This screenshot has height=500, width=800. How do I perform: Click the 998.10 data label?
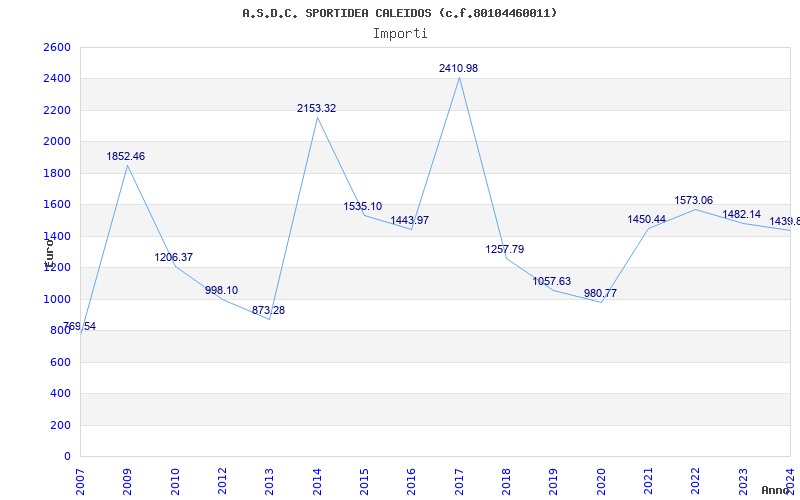(x=221, y=290)
